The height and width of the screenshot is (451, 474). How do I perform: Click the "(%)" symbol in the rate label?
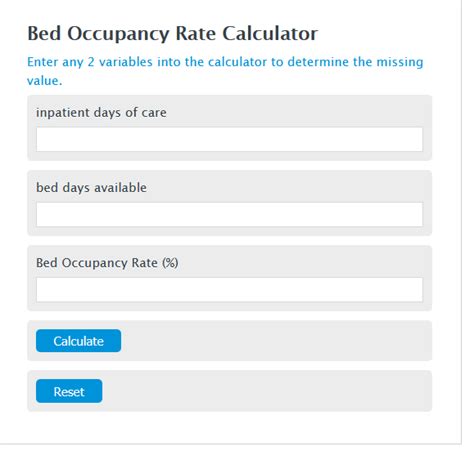(x=170, y=263)
